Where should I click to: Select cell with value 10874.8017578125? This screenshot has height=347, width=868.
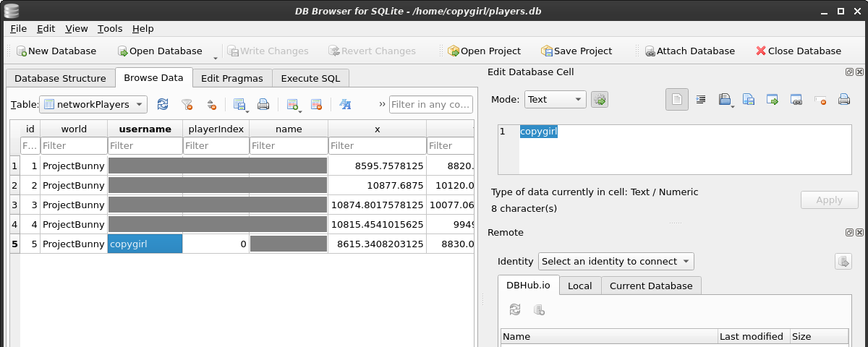tap(378, 205)
